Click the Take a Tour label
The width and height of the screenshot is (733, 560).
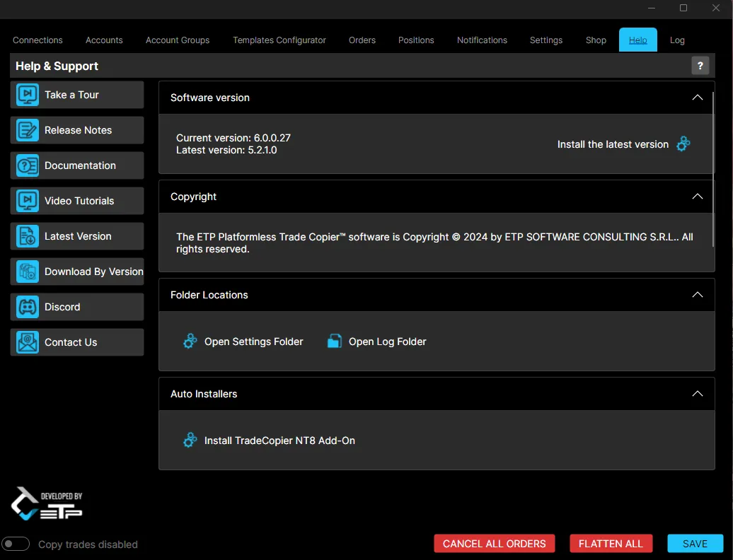(71, 95)
